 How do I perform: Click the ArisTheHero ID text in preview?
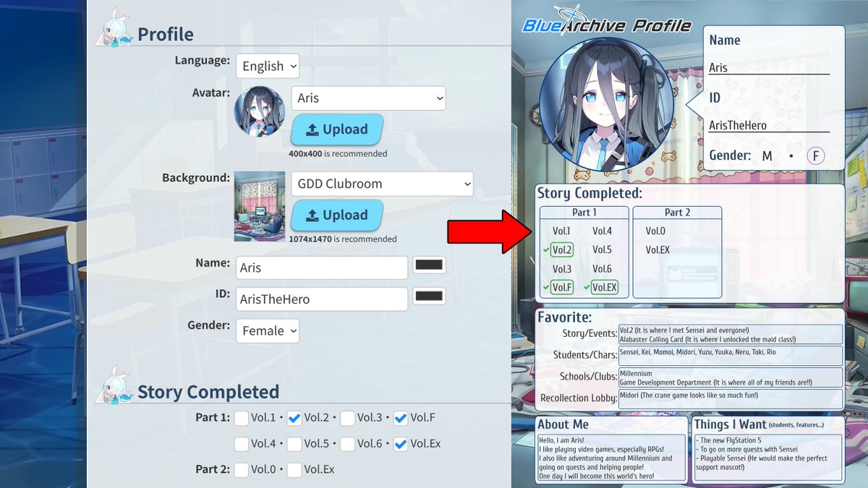tap(737, 126)
